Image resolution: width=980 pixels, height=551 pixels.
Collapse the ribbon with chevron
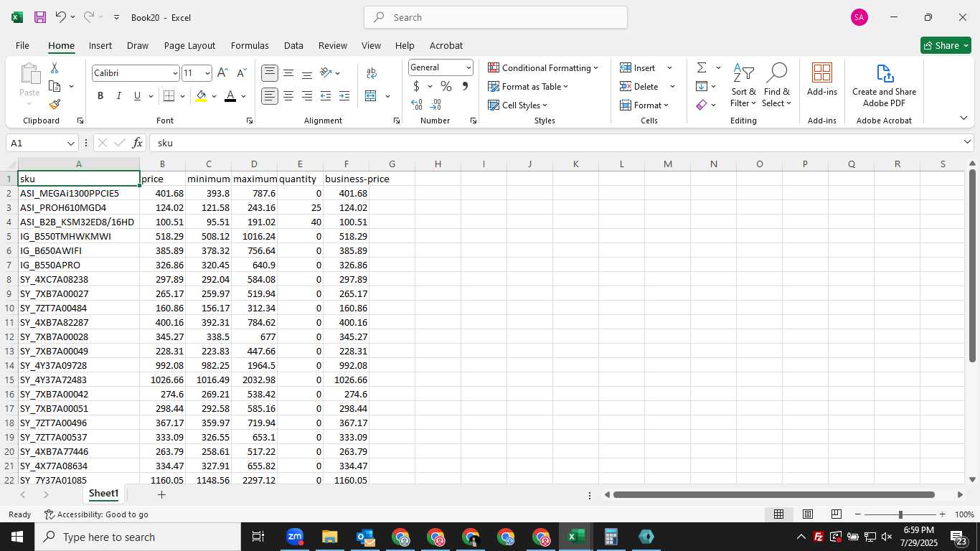[963, 118]
